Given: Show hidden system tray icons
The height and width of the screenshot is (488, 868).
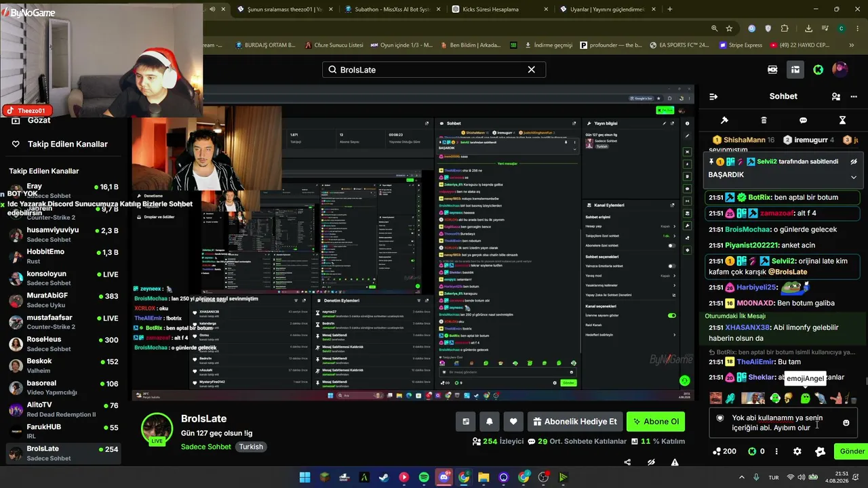Looking at the screenshot, I should [741, 477].
